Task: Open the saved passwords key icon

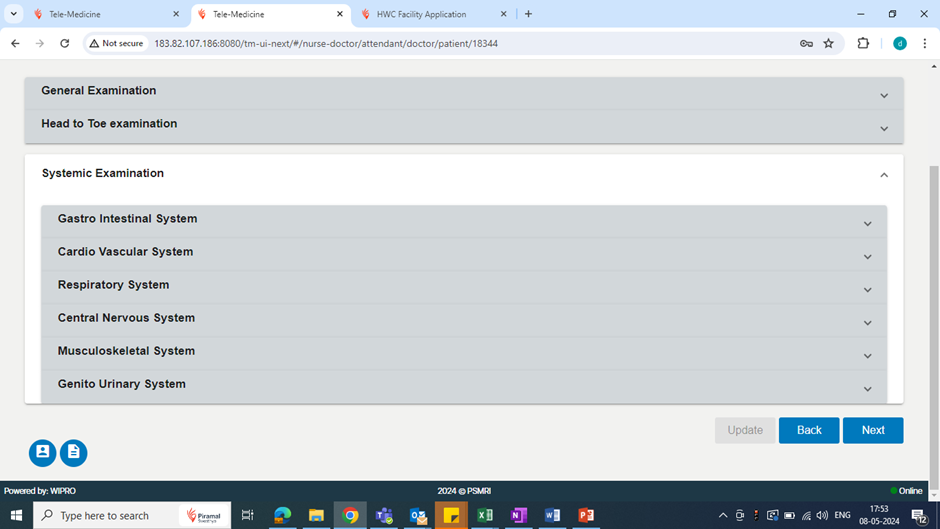Action: (x=806, y=43)
